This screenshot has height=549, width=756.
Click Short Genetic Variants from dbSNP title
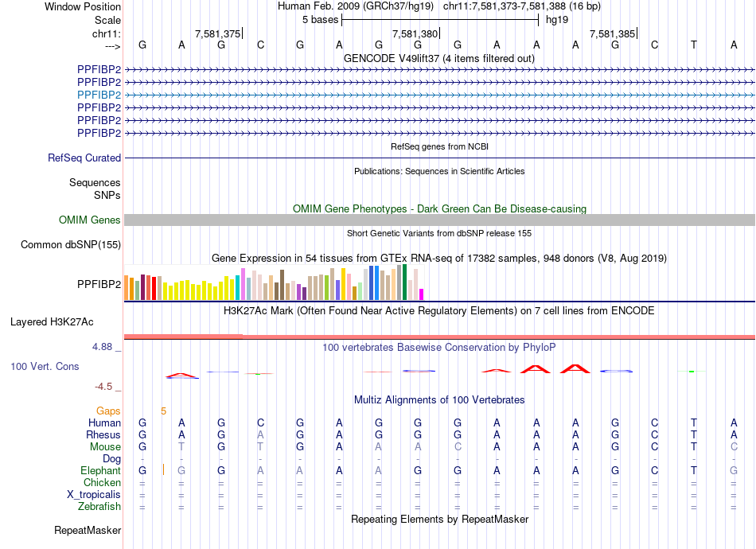(439, 233)
